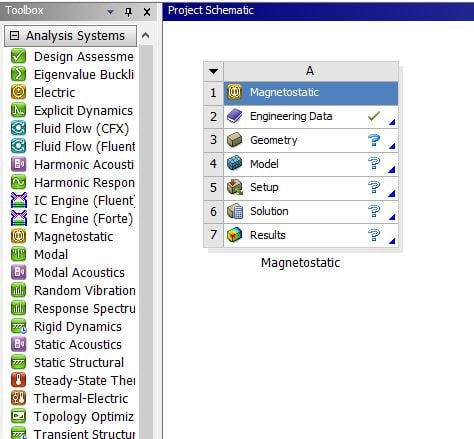Open the Toolbox options dropdown arrow
The image size is (474, 439).
(x=110, y=12)
